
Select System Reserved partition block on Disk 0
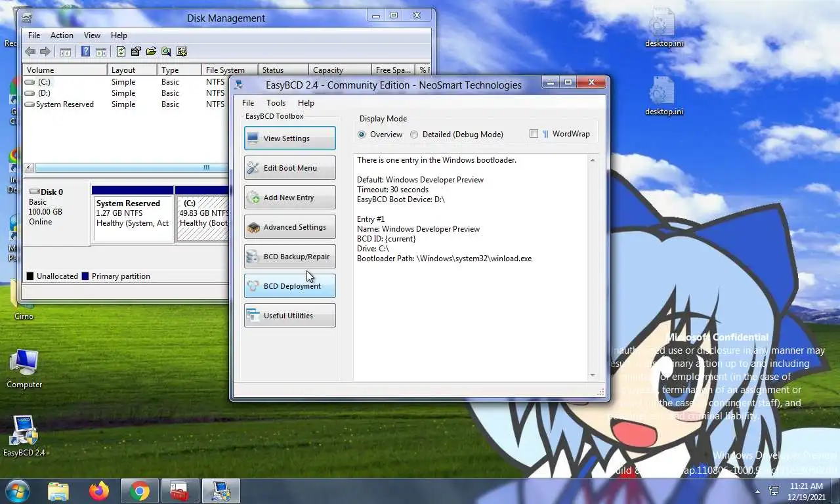pos(133,213)
